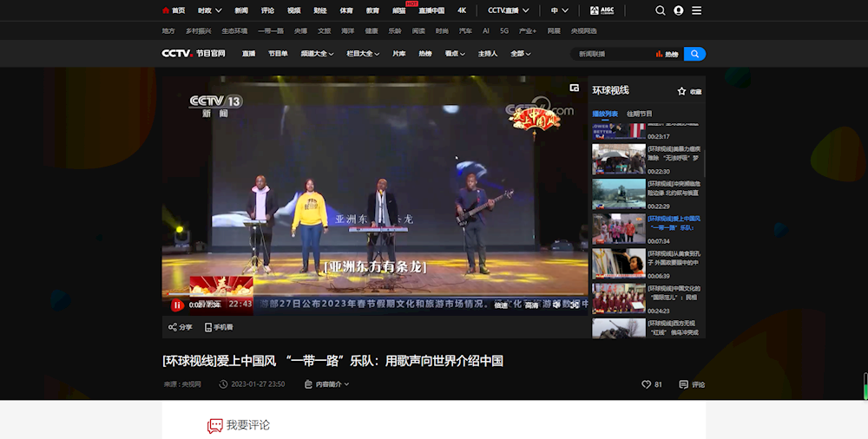The width and height of the screenshot is (868, 439).
Task: Switch to the 往期节目 tab
Action: (640, 114)
